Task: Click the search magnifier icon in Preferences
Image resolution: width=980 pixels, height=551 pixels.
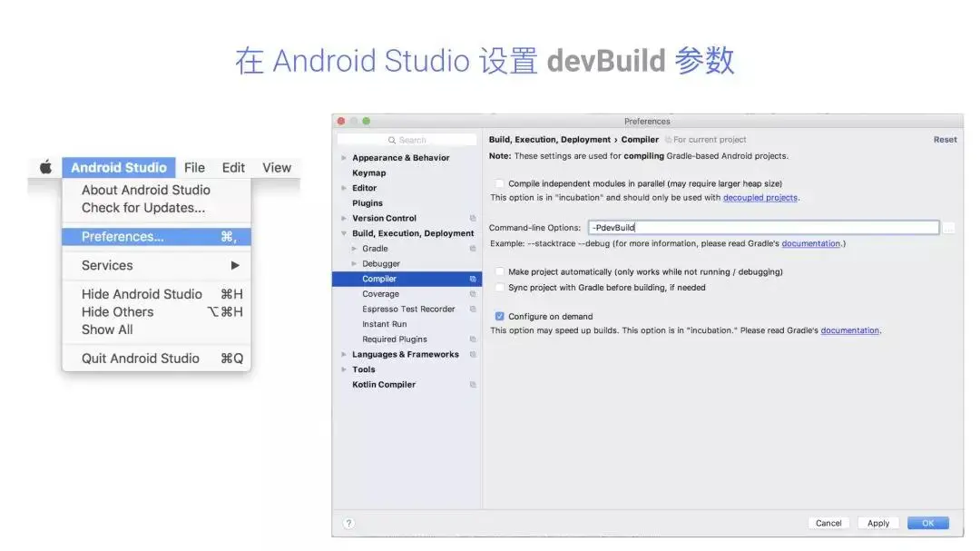Action: pos(392,140)
